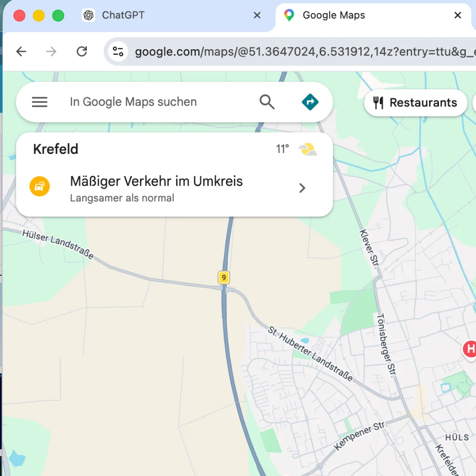476x476 pixels.
Task: Open directions with the teal directions icon
Action: 310,101
